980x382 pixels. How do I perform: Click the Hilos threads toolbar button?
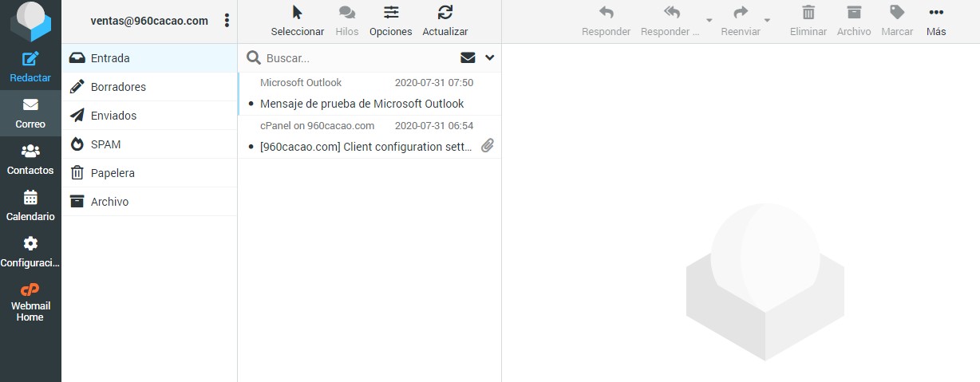(347, 22)
